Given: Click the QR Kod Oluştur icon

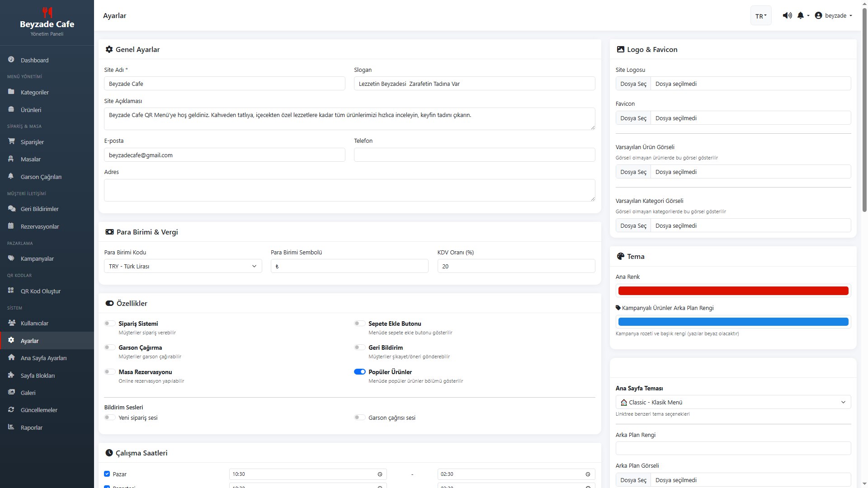Looking at the screenshot, I should pyautogui.click(x=11, y=291).
